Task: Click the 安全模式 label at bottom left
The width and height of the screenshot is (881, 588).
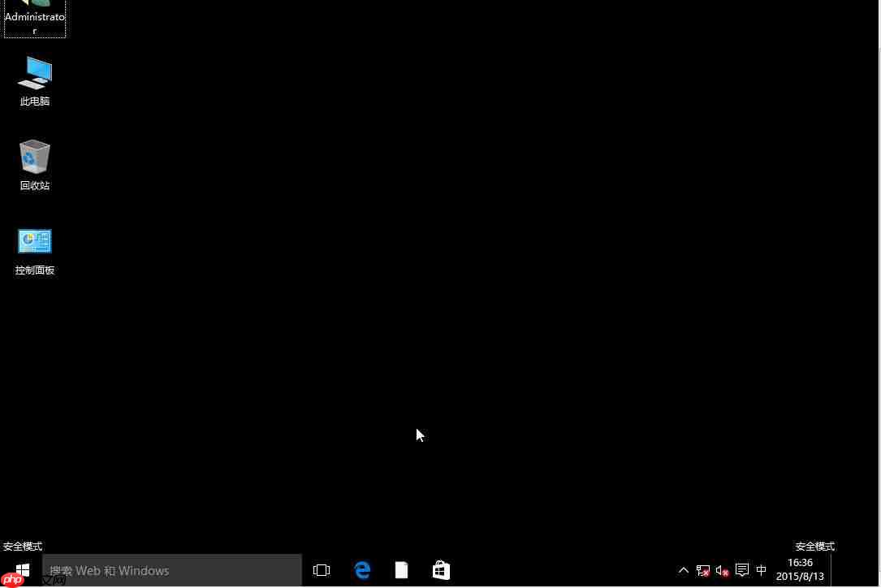Action: [23, 546]
